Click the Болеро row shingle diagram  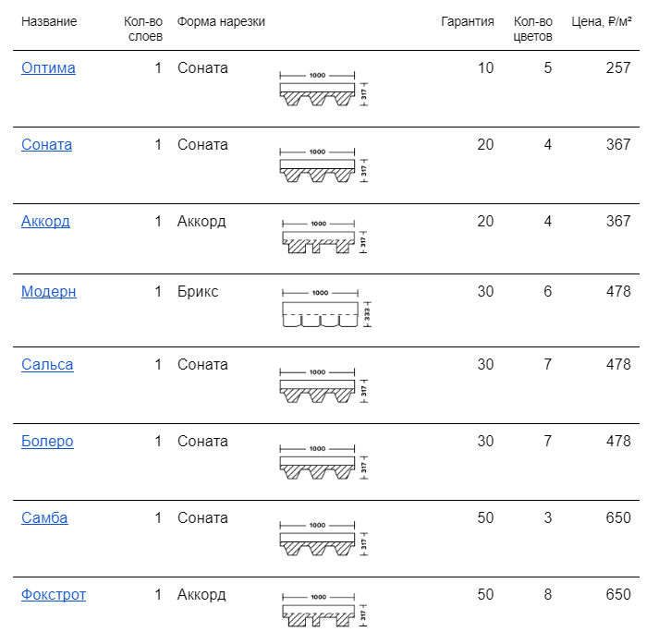(323, 462)
